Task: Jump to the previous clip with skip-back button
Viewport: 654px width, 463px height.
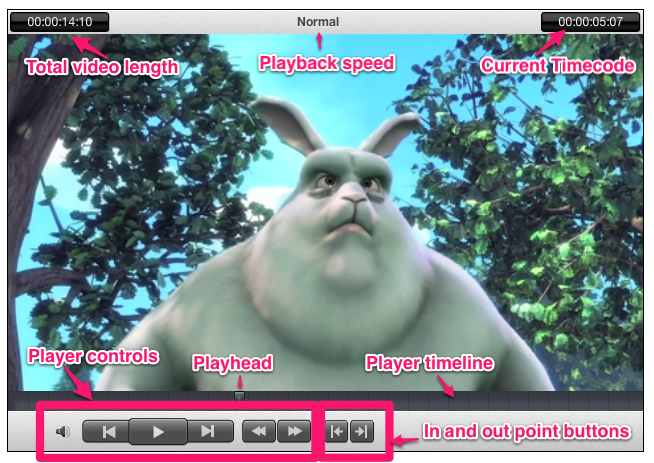Action: [107, 431]
